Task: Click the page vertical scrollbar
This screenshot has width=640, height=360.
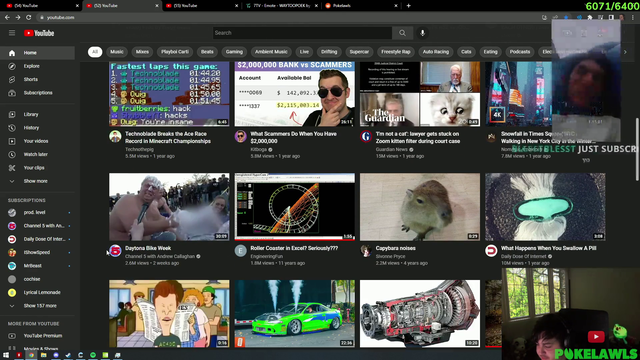Action: pyautogui.click(x=637, y=149)
